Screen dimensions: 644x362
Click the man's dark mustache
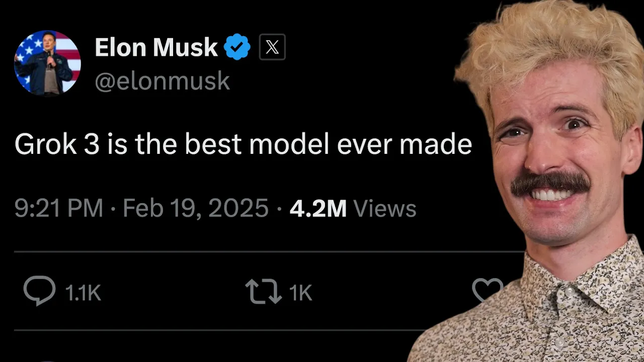550,183
